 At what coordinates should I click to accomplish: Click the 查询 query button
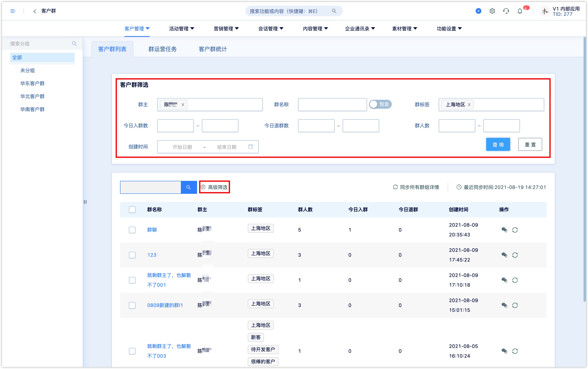pos(498,144)
